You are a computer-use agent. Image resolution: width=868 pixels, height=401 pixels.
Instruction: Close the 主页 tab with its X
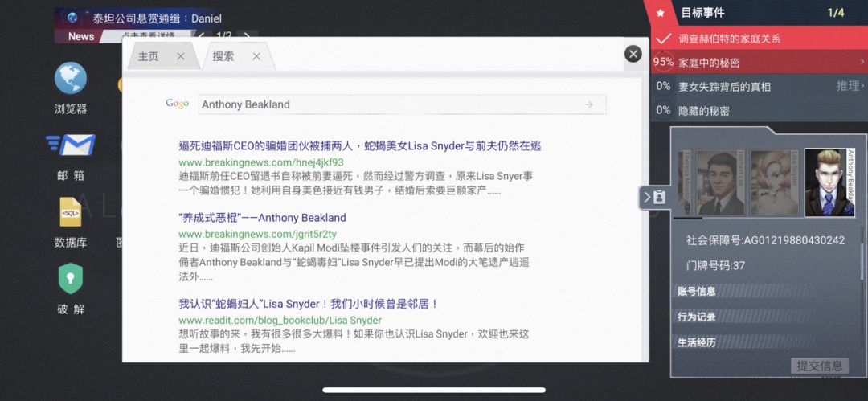pos(181,56)
